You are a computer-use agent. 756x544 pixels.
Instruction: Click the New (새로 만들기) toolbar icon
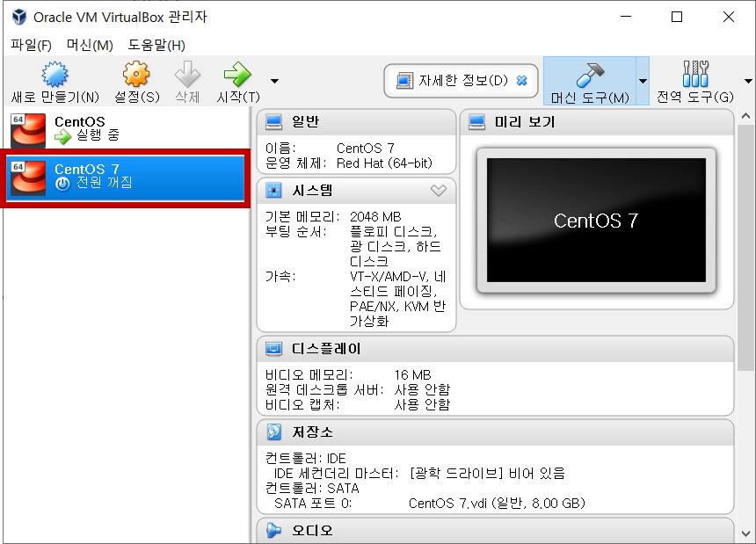pyautogui.click(x=55, y=74)
